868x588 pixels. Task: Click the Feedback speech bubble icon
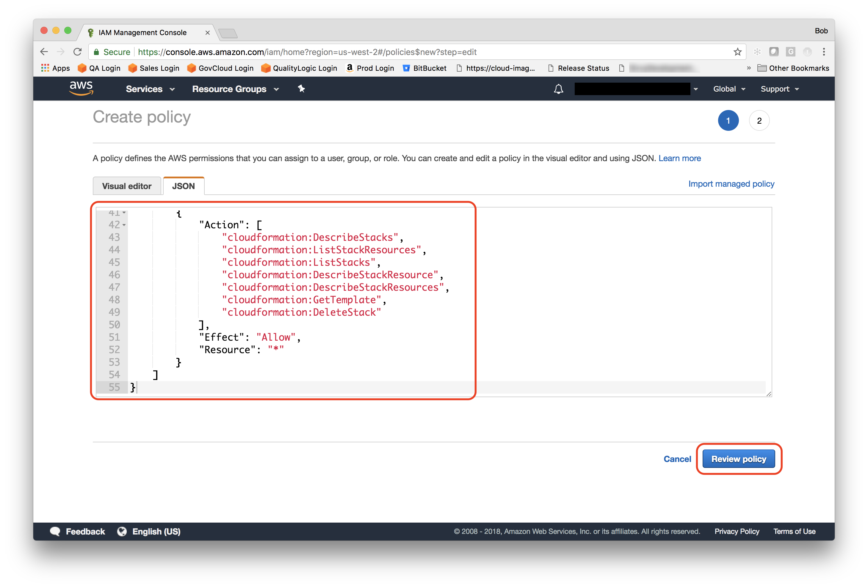pyautogui.click(x=55, y=531)
